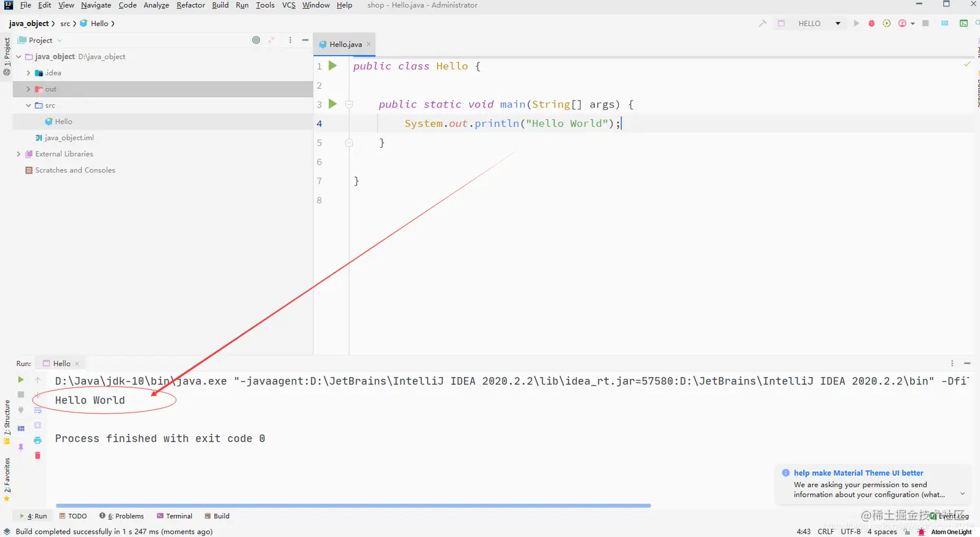Click src breadcrumb in navigation bar
Image resolution: width=980 pixels, height=537 pixels.
pyautogui.click(x=65, y=23)
